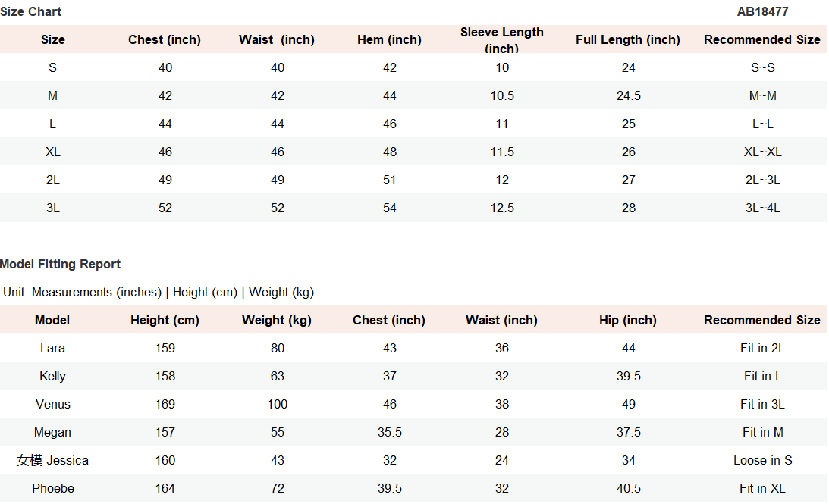Select the "Fit in XL" cell for Phoebe
Screen dimensions: 829x504
762,488
